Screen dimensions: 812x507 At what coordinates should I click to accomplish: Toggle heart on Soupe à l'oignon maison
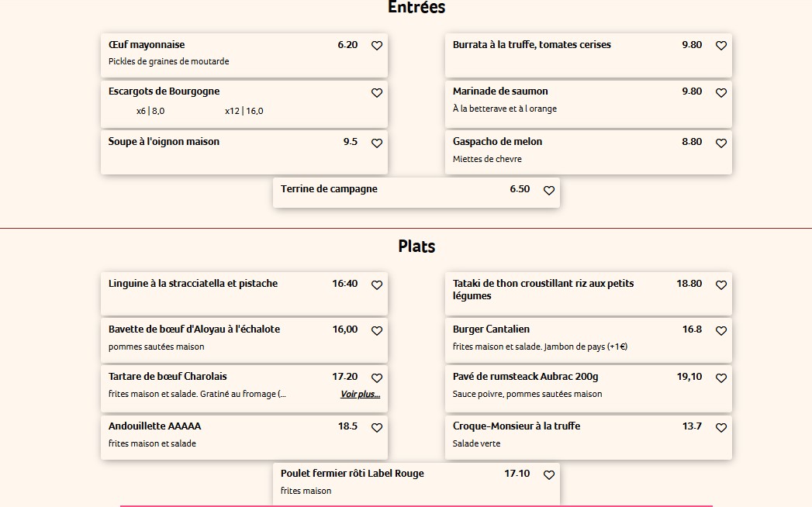377,143
